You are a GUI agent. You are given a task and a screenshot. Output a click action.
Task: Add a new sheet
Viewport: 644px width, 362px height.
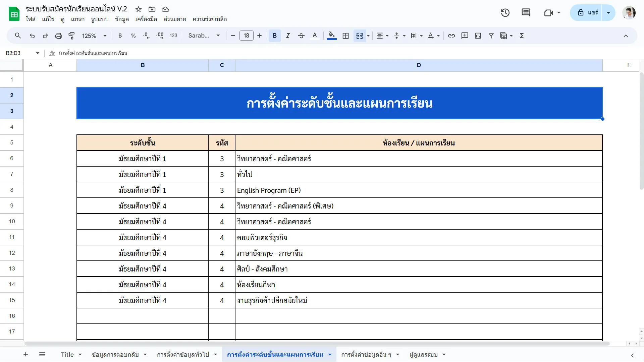[25, 354]
